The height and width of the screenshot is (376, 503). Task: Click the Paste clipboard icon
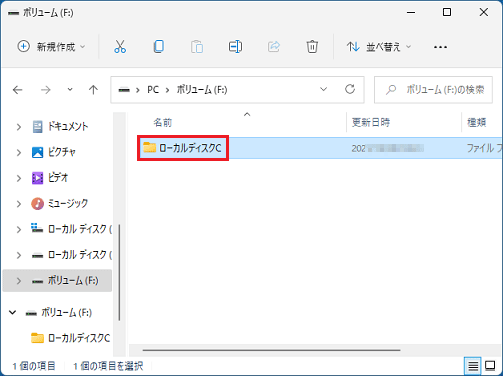[x=197, y=47]
